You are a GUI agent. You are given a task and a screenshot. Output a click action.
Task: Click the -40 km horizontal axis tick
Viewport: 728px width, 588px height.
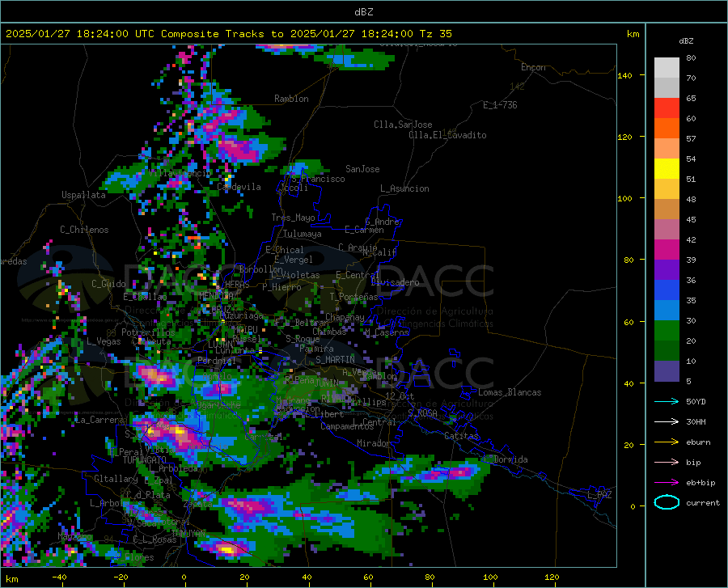tap(59, 577)
